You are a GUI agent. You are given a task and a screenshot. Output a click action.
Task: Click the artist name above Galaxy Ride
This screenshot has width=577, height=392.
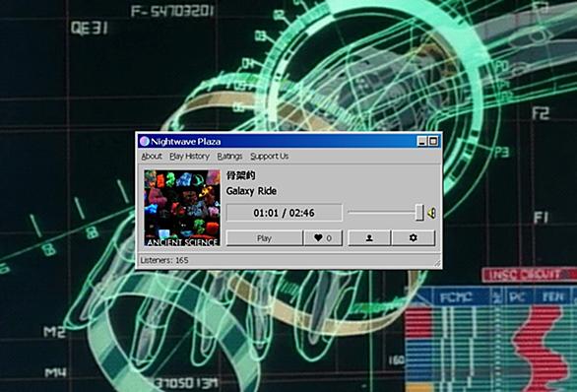click(x=240, y=175)
